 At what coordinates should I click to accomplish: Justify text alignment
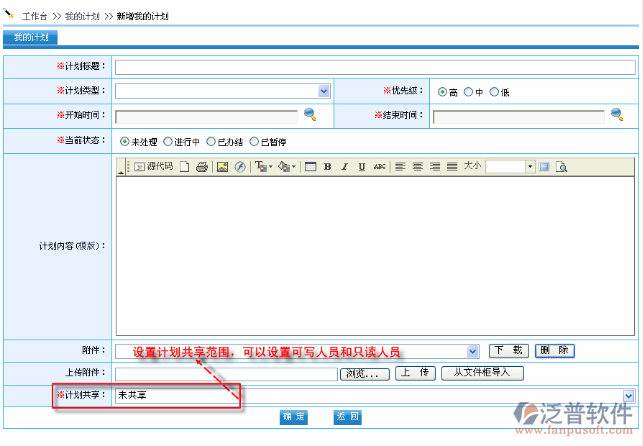tap(452, 167)
